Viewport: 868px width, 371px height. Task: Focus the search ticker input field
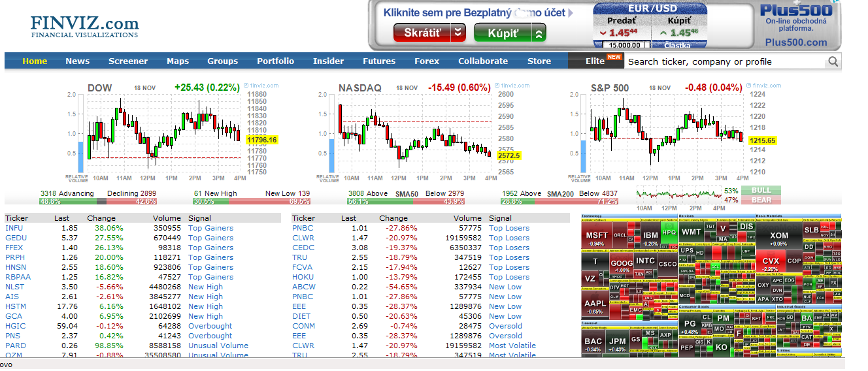coord(724,61)
